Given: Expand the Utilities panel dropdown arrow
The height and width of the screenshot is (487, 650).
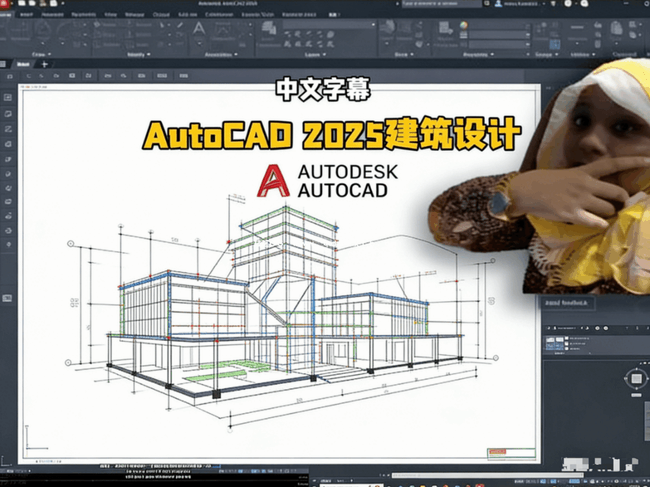Looking at the screenshot, I should pyautogui.click(x=594, y=54).
